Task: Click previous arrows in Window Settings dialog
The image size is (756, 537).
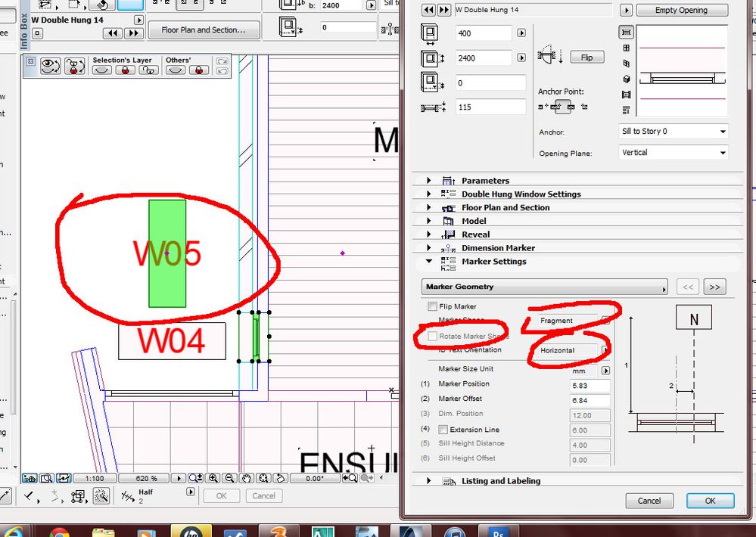Action: (428, 10)
